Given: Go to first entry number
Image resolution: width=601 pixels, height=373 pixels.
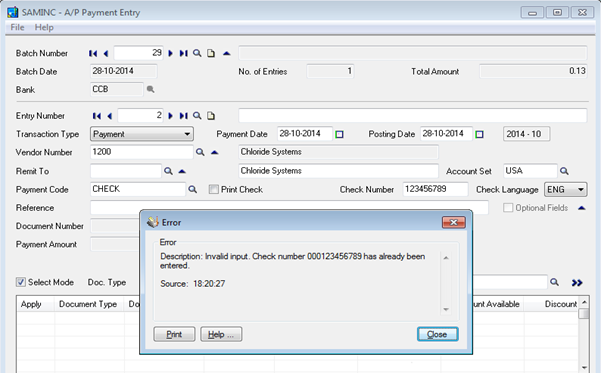Looking at the screenshot, I should [97, 116].
